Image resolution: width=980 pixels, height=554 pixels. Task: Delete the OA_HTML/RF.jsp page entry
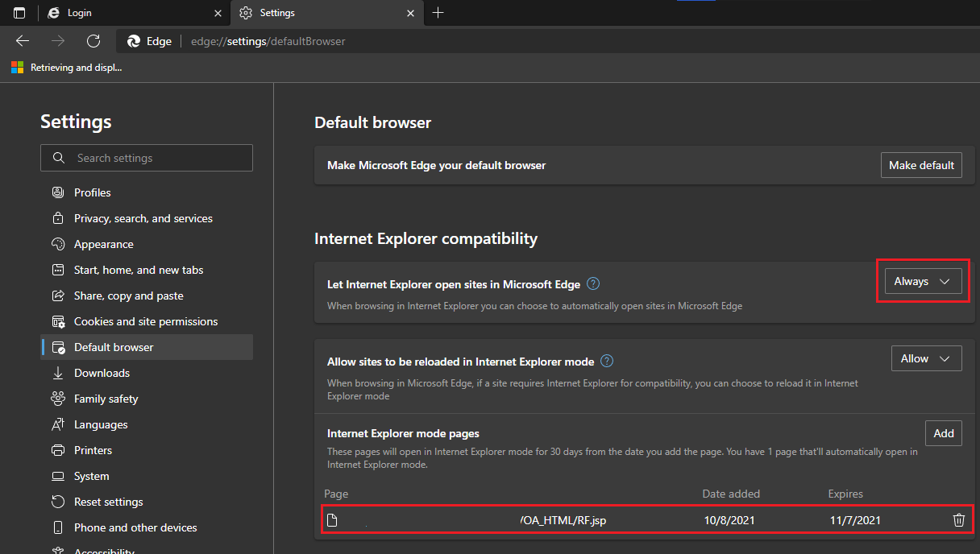(x=958, y=519)
